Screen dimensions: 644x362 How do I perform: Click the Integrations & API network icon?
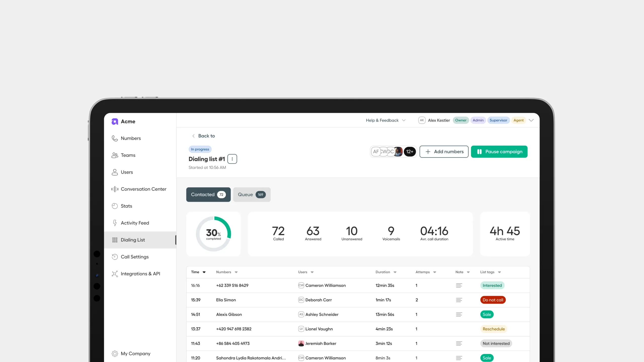(x=115, y=274)
